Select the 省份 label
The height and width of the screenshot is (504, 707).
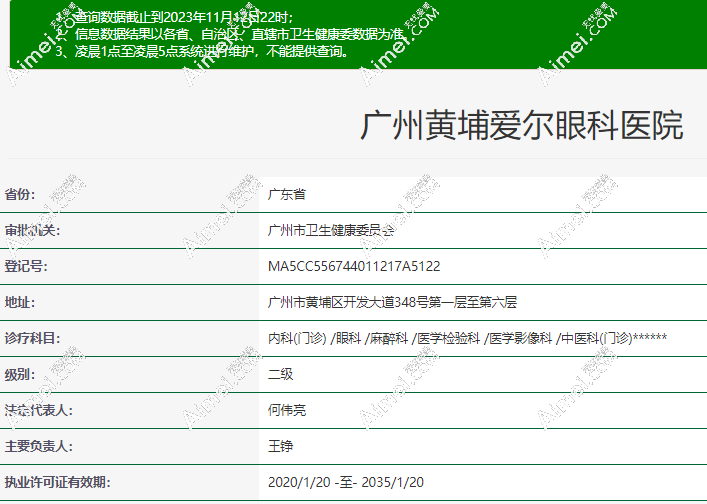pyautogui.click(x=20, y=194)
